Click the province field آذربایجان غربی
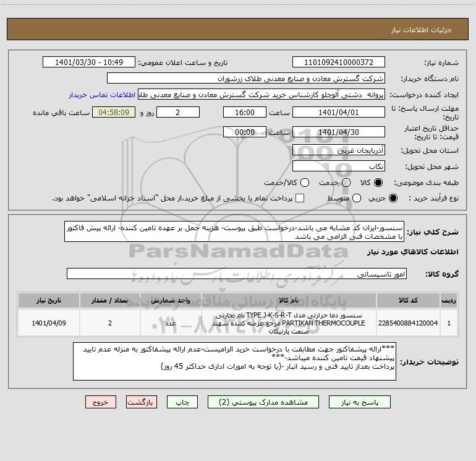The height and width of the screenshot is (461, 476). pos(339,150)
